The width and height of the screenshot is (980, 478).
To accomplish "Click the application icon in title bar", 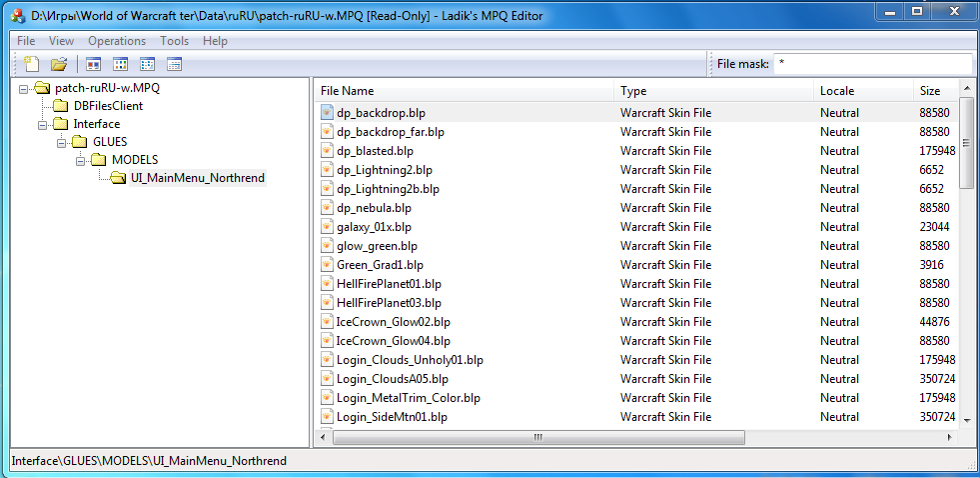I will tap(18, 16).
